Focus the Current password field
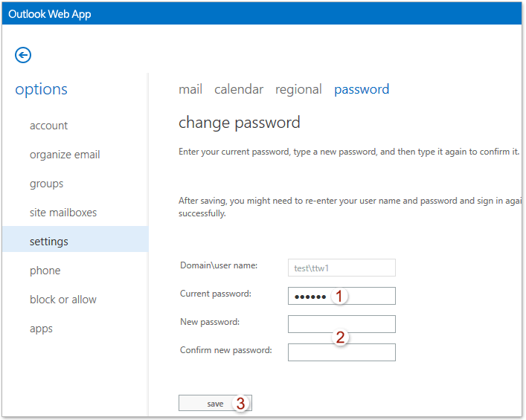 [341, 296]
